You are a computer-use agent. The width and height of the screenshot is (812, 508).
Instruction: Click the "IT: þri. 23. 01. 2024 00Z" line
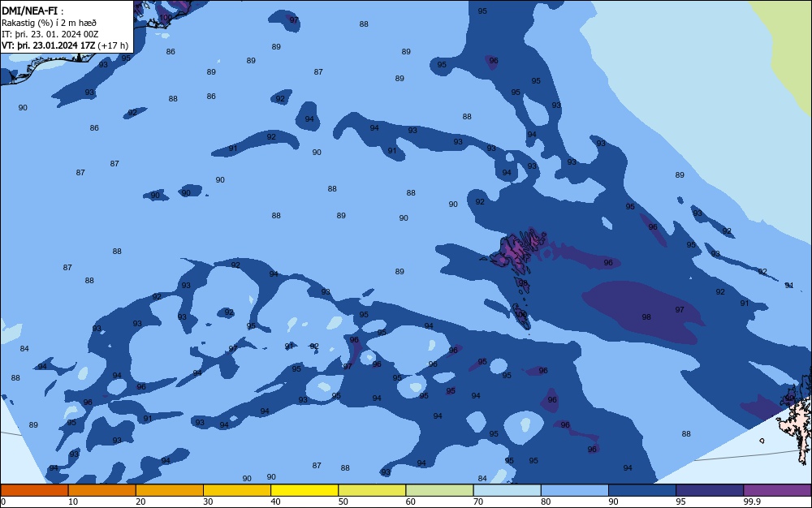pos(50,34)
